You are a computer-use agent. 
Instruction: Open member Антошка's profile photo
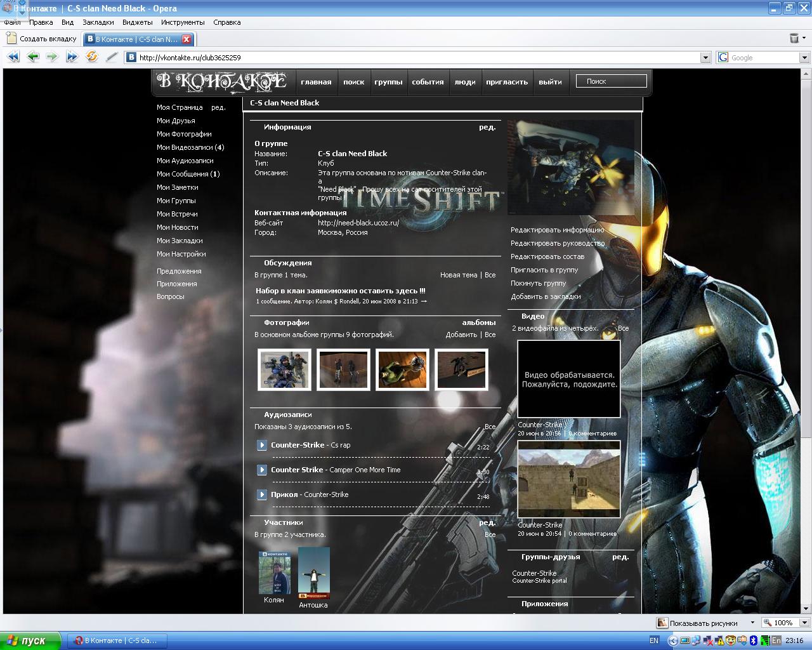coord(314,573)
